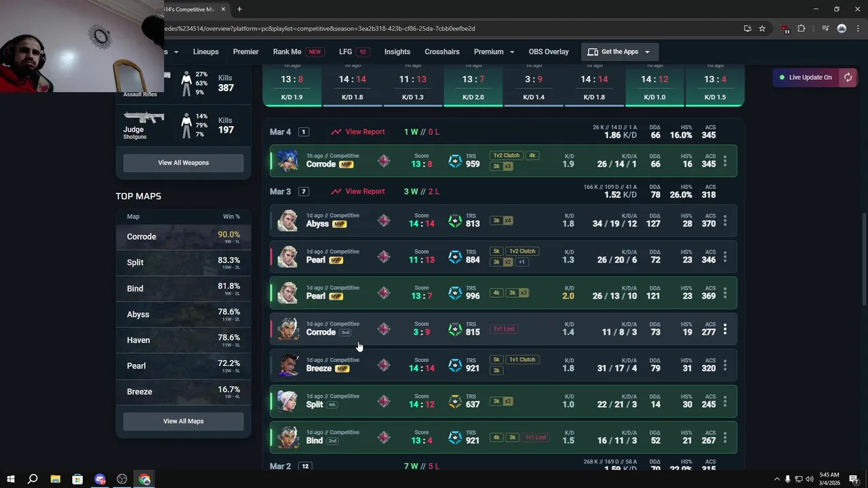The height and width of the screenshot is (488, 868).
Task: Click the Win % column header in Top Maps
Action: (231, 217)
